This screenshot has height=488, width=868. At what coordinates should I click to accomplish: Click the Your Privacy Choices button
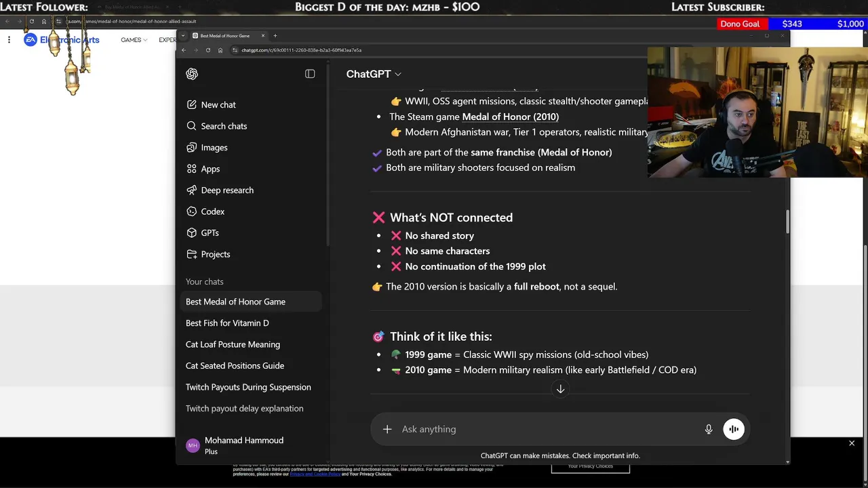[x=590, y=466]
